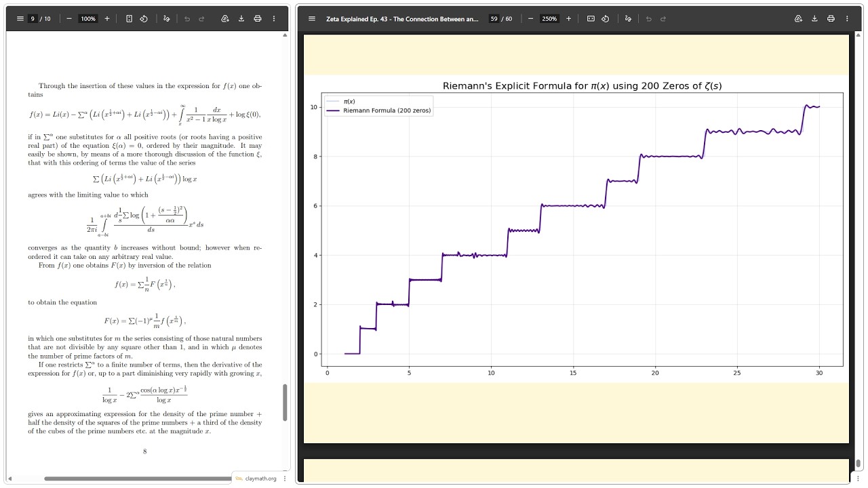The width and height of the screenshot is (868, 488).
Task: Toggle fit to width in right PDF viewer
Action: click(591, 18)
